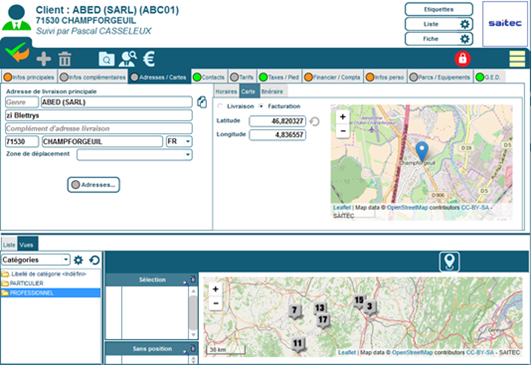This screenshot has width=531, height=365.
Task: Open Catégories settings gear icon
Action: pos(78,260)
